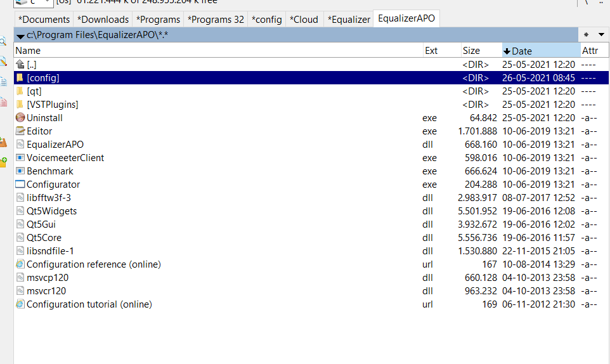Select the [VSTPlugins] folder name

[53, 105]
